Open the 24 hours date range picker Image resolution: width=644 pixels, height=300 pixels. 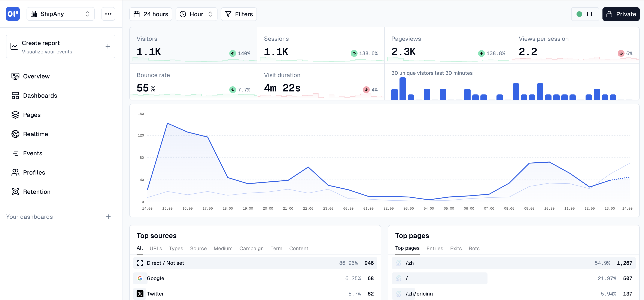151,14
